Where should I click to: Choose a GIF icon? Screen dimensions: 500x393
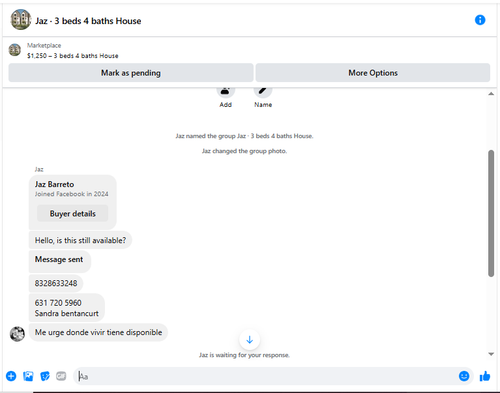pyautogui.click(x=61, y=376)
